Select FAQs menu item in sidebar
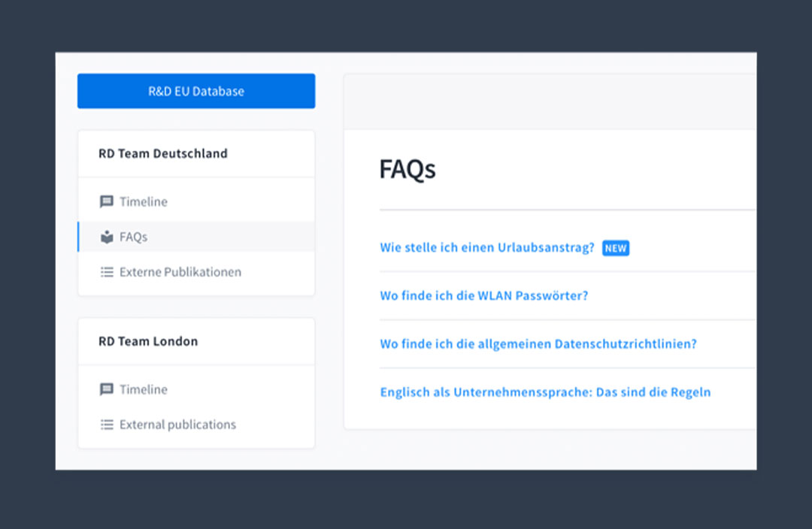The image size is (812, 529). pyautogui.click(x=196, y=237)
